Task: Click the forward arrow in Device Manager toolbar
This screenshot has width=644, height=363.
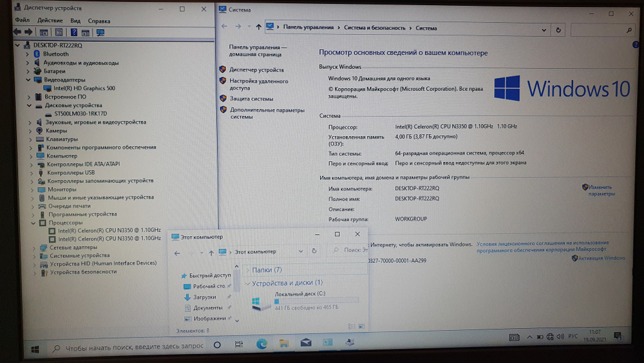Action: (28, 32)
